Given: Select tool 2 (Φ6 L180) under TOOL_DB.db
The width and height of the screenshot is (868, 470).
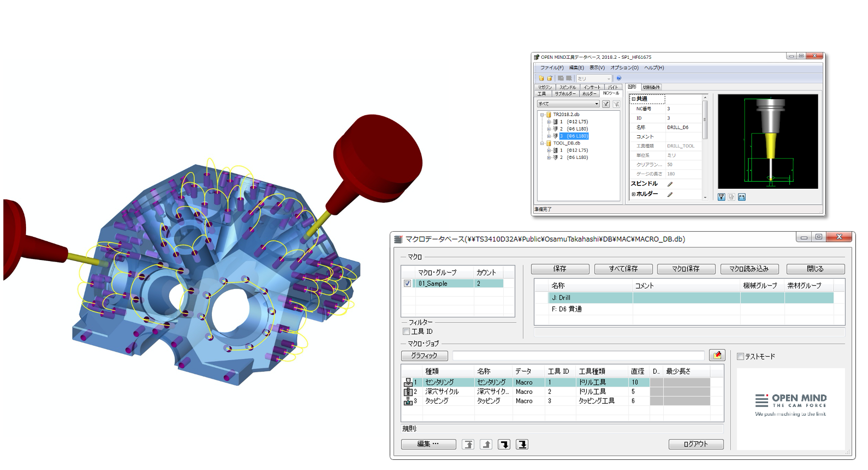Looking at the screenshot, I should tap(573, 157).
